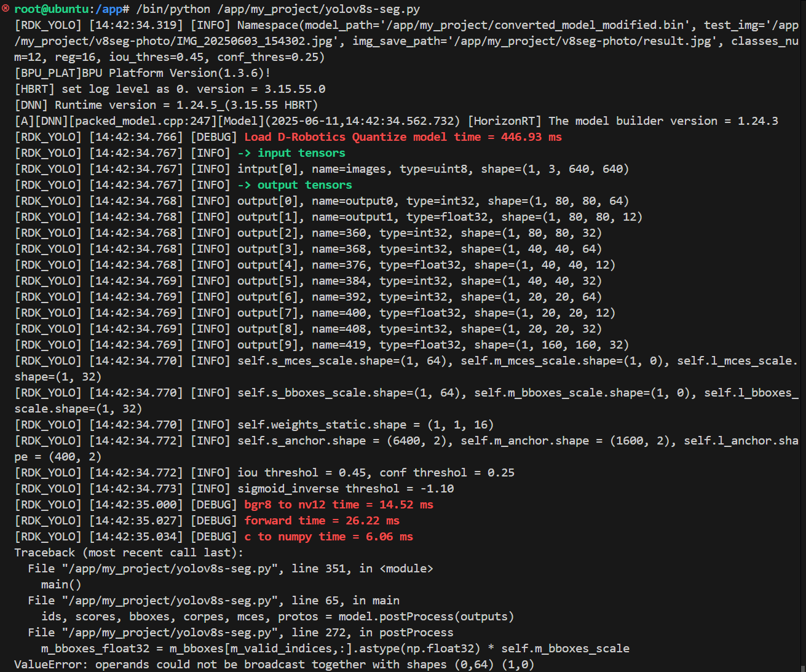This screenshot has width=806, height=672.
Task: Click the red command-failed error icon
Action: click(6, 9)
